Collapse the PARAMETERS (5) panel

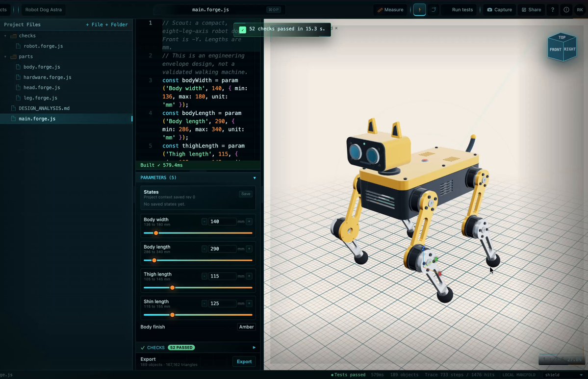click(254, 177)
